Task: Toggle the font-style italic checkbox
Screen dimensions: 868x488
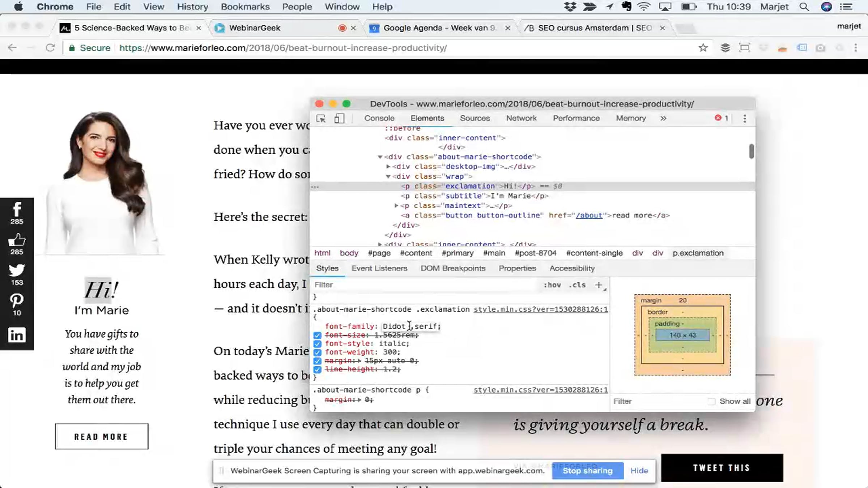Action: click(317, 344)
